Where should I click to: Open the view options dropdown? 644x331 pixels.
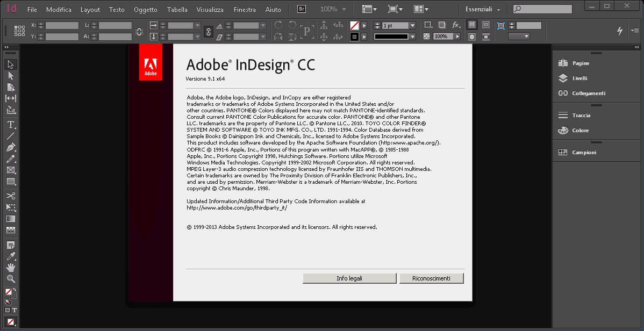point(370,9)
